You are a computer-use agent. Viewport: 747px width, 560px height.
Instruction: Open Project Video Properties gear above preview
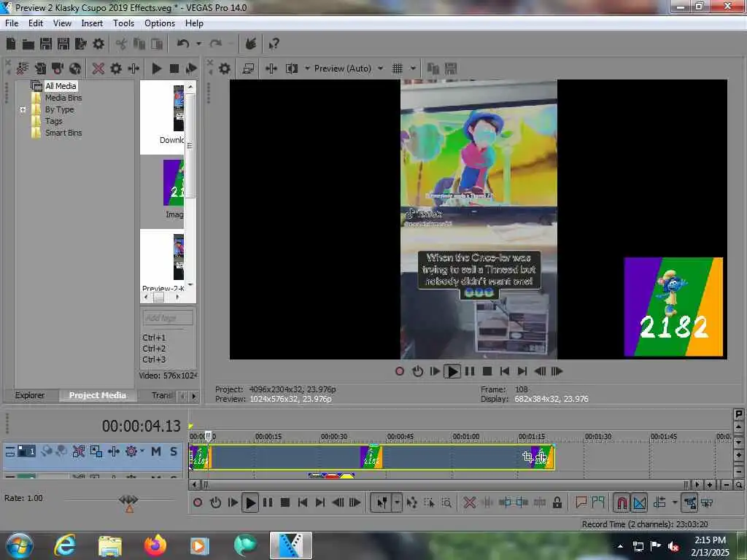click(225, 69)
